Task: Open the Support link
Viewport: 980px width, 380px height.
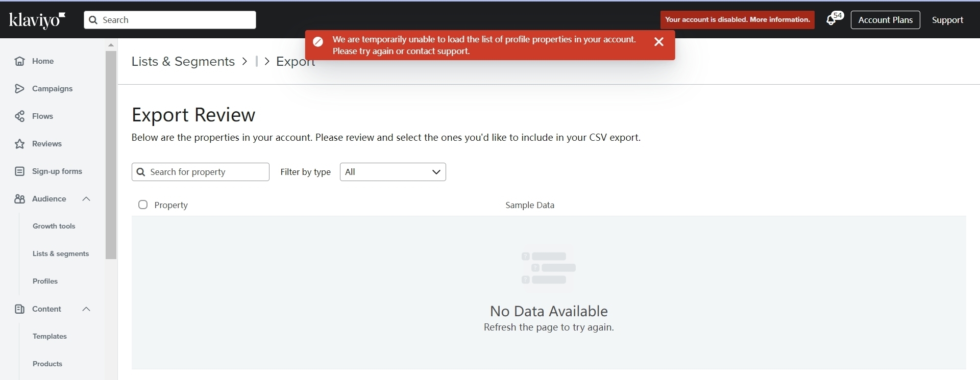Action: click(x=947, y=20)
